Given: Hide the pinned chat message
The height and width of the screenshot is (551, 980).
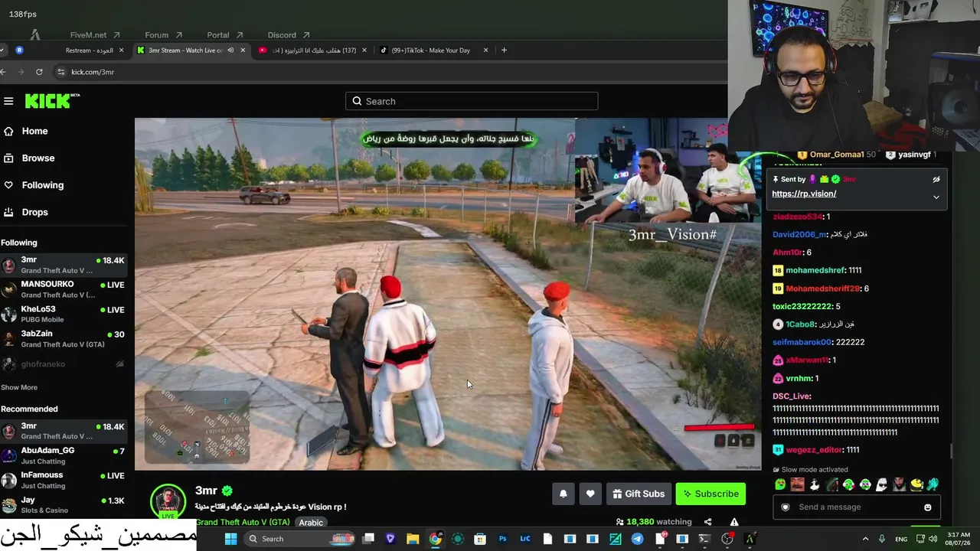Looking at the screenshot, I should click(x=936, y=180).
